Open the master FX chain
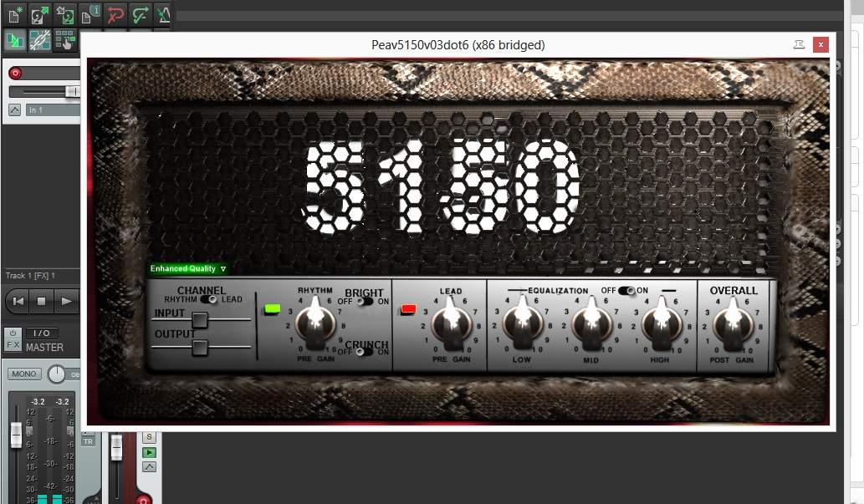Screen dimensions: 864x504 [13, 345]
